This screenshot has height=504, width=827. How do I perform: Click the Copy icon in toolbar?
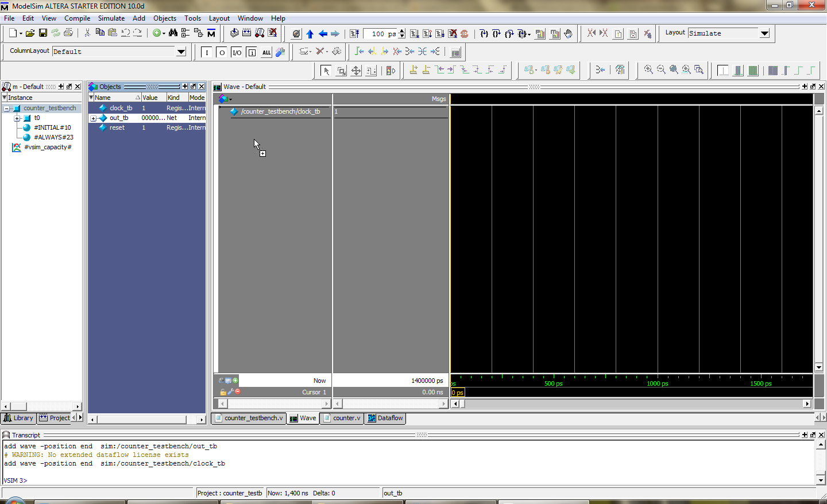(100, 33)
